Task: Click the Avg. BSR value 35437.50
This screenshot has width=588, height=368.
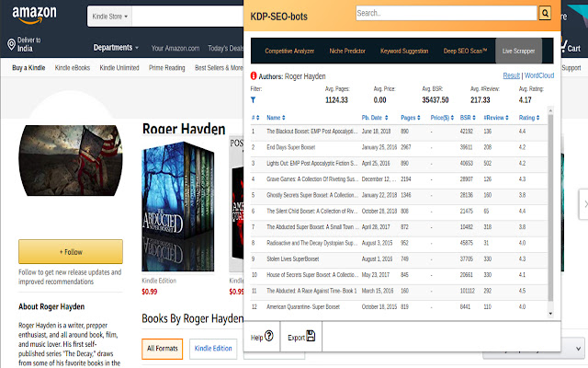Action: [435, 100]
